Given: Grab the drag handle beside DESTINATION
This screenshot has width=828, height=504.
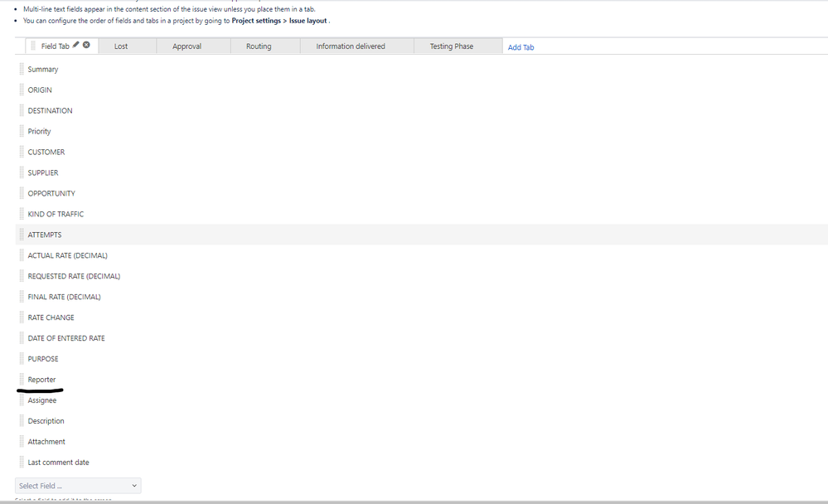Looking at the screenshot, I should click(x=22, y=110).
